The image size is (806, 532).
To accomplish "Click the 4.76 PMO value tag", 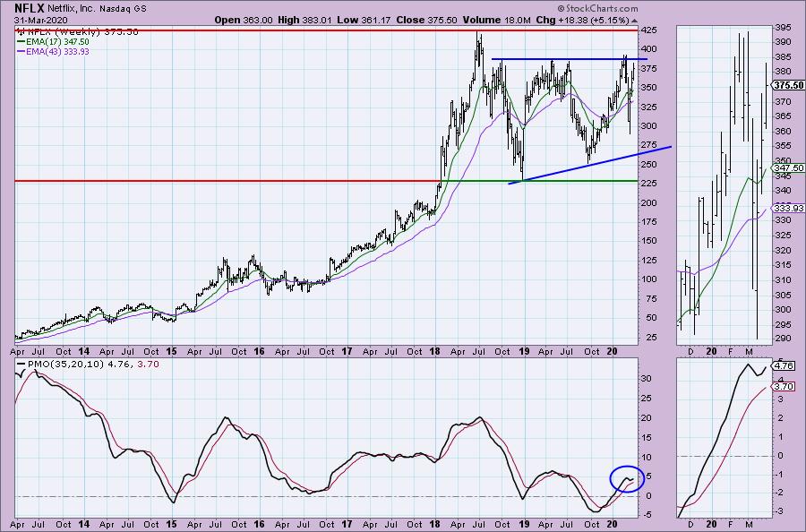I will coord(785,366).
